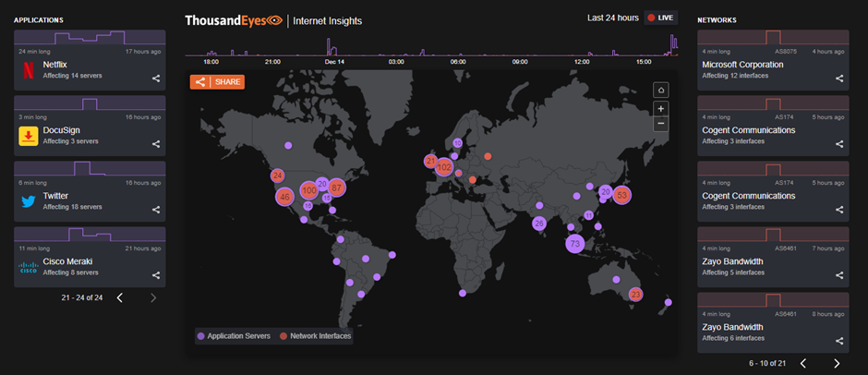Zoom in on the map
Image resolution: width=868 pixels, height=375 pixels.
tap(660, 109)
